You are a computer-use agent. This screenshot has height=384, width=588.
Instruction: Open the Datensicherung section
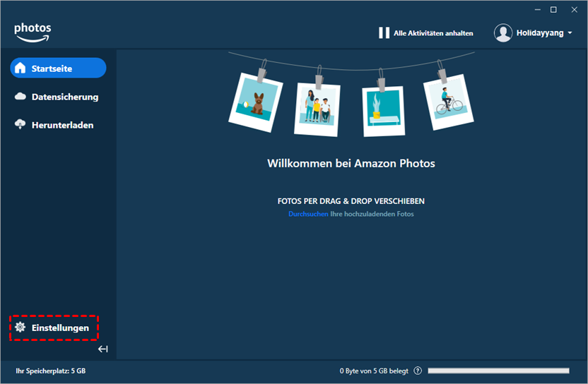tap(57, 97)
